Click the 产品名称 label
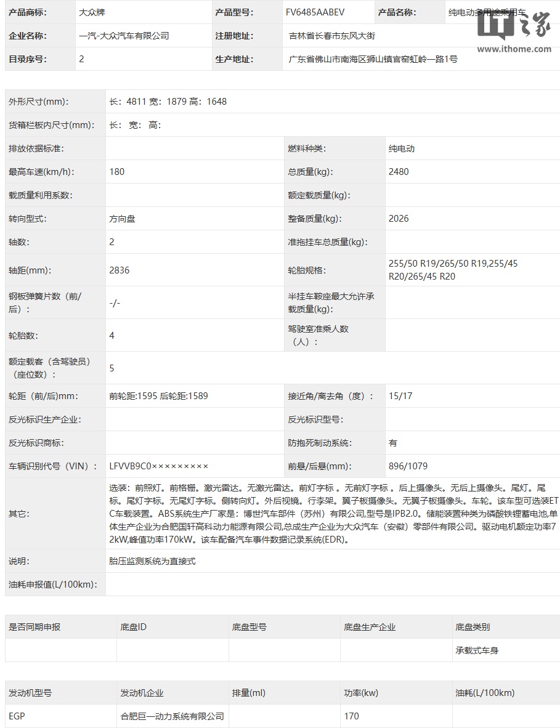This screenshot has width=560, height=728. pos(397,12)
